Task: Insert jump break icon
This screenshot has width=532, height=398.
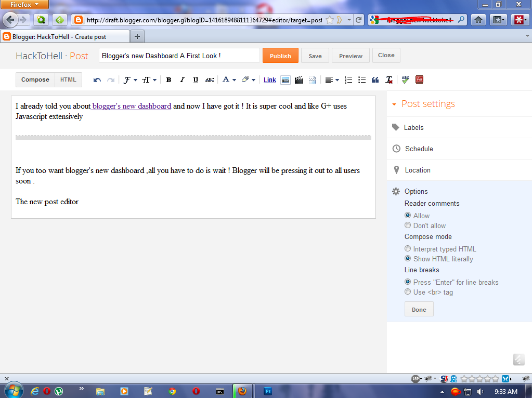Action: click(312, 80)
